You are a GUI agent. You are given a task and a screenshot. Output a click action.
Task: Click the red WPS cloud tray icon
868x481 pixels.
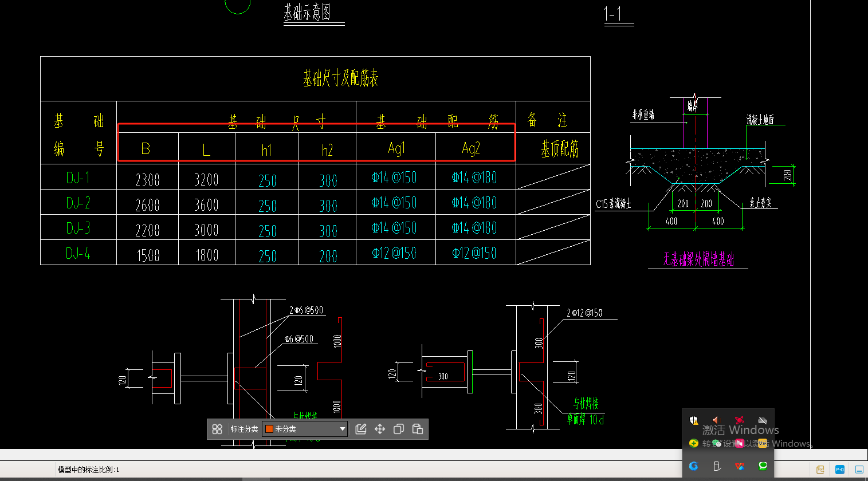[740, 466]
